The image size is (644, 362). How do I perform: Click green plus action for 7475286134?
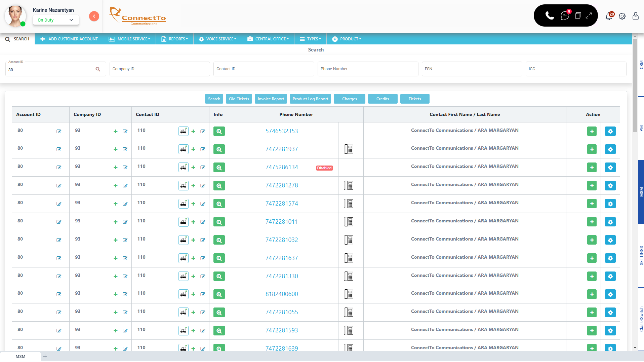click(592, 168)
